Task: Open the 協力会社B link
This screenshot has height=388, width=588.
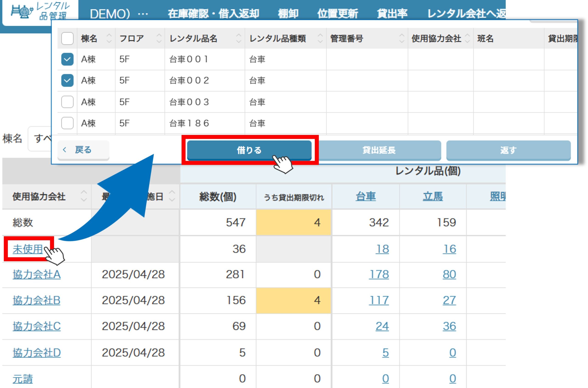Action: tap(36, 300)
